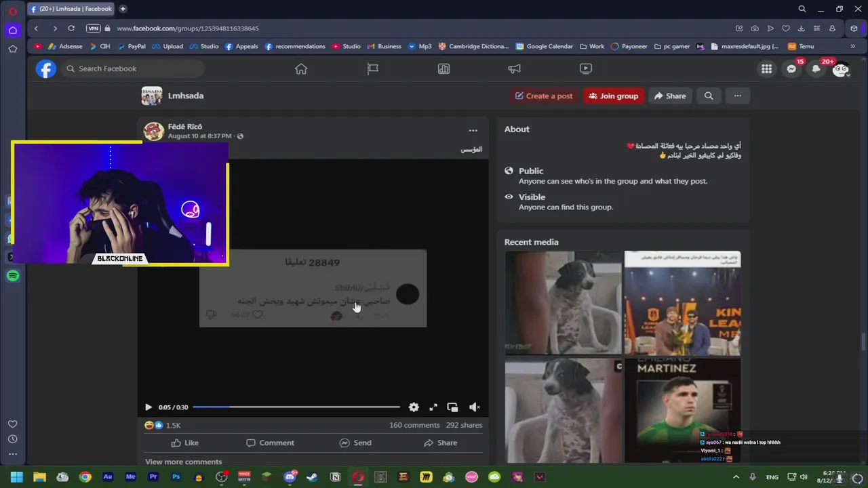Image resolution: width=868 pixels, height=488 pixels.
Task: Open Opera sidebar history clock
Action: [13, 439]
